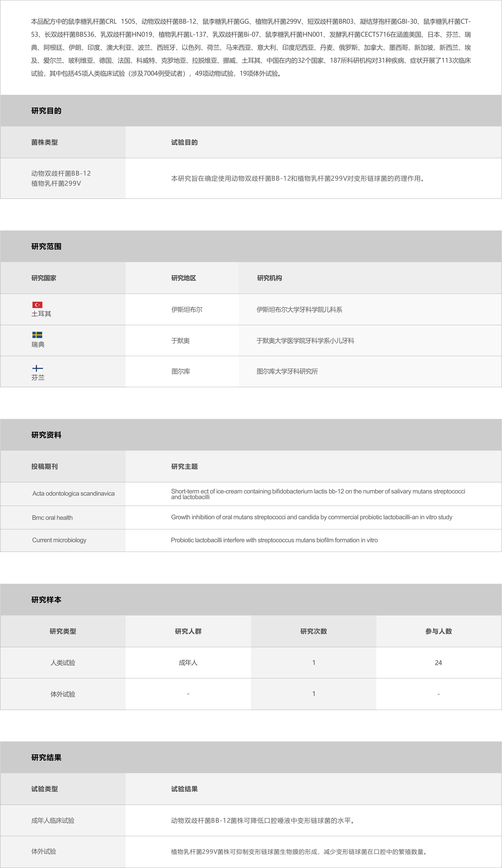Viewport: 502px width, 868px height.
Task: Select the 动物双歧杆菌BB-12 strain text
Action: 61,173
